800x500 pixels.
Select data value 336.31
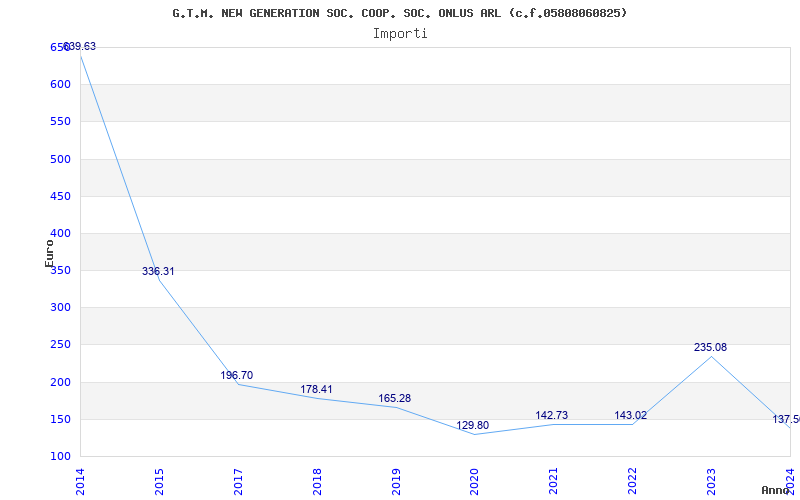158,271
